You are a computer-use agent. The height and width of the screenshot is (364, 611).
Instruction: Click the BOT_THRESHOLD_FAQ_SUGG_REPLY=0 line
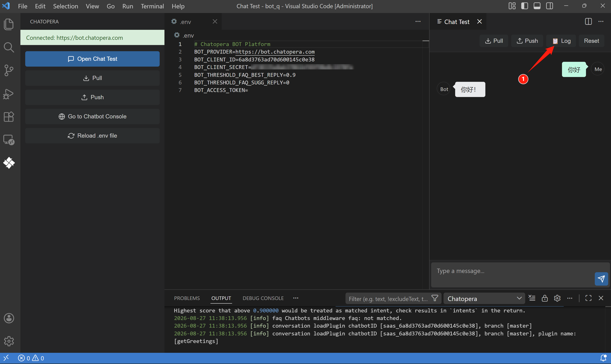click(x=242, y=83)
